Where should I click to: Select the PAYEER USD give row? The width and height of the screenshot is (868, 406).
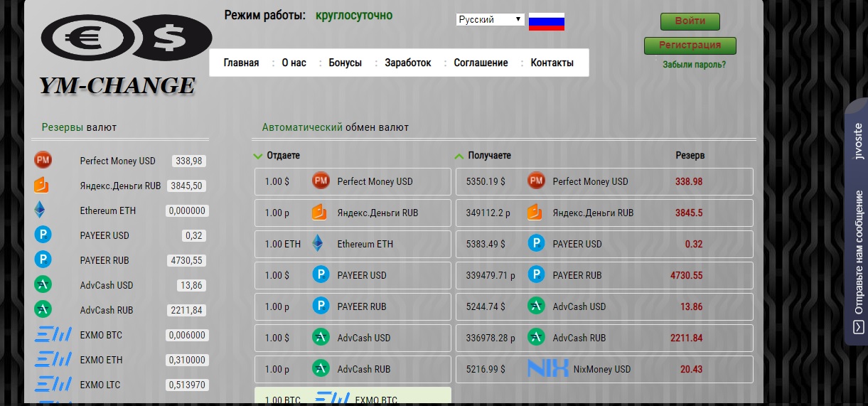pos(353,275)
